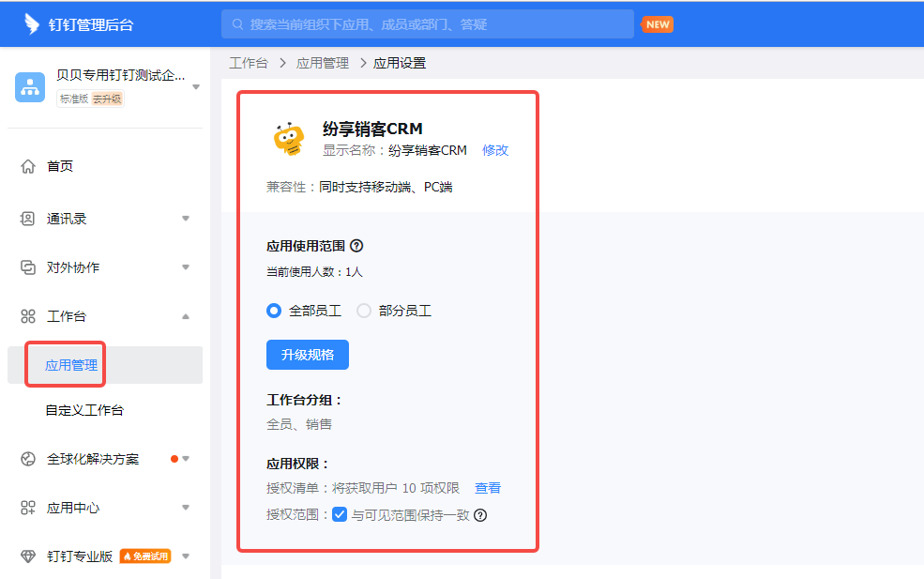Expand the 钉钉专业版 menu arrow
924x579 pixels.
tap(186, 556)
